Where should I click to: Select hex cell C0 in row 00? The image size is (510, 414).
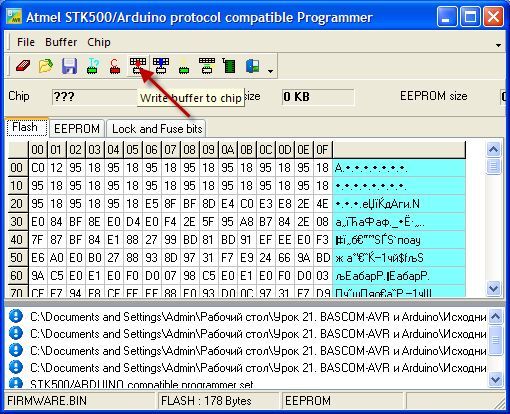click(38, 168)
